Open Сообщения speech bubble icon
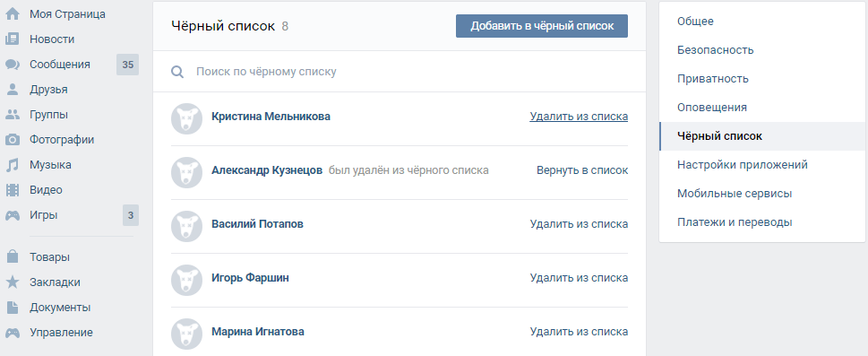This screenshot has height=356, width=868. click(x=13, y=65)
